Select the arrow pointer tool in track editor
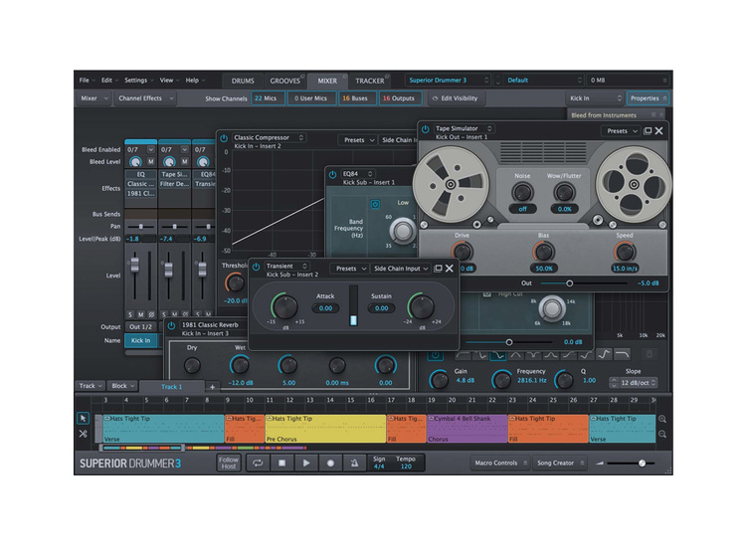This screenshot has height=560, width=746. (83, 418)
